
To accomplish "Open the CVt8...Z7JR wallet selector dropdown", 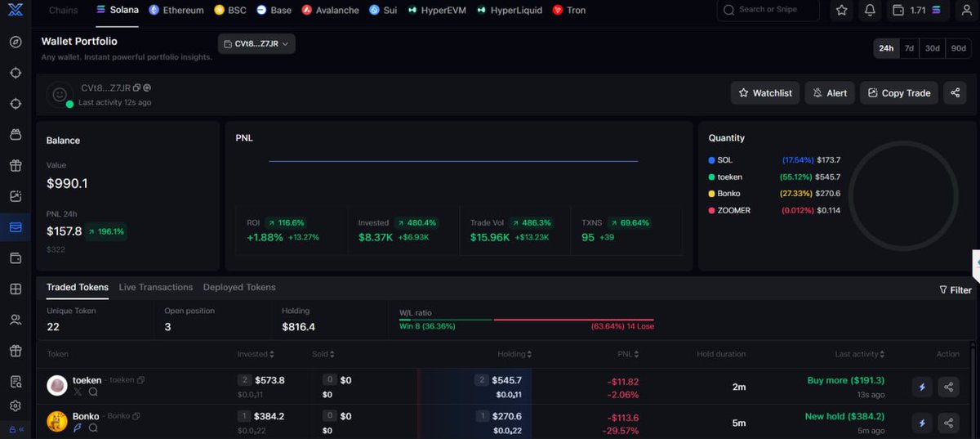I will tap(256, 44).
